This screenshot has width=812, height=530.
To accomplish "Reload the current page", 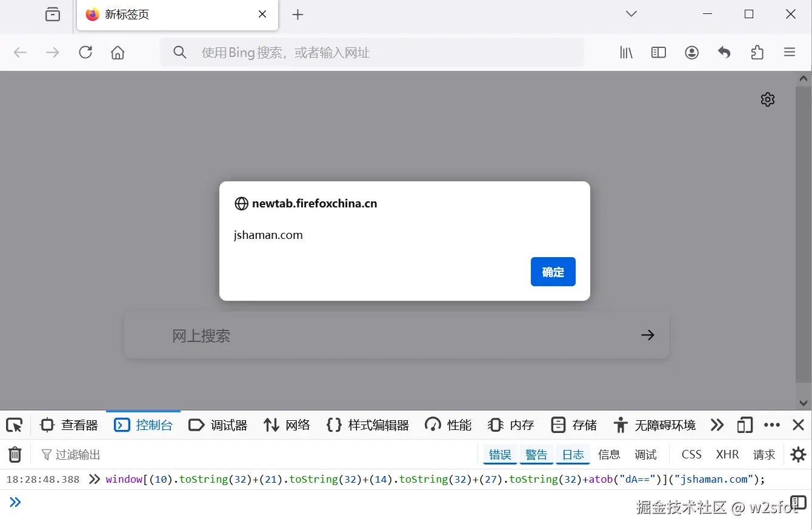I will click(x=85, y=53).
